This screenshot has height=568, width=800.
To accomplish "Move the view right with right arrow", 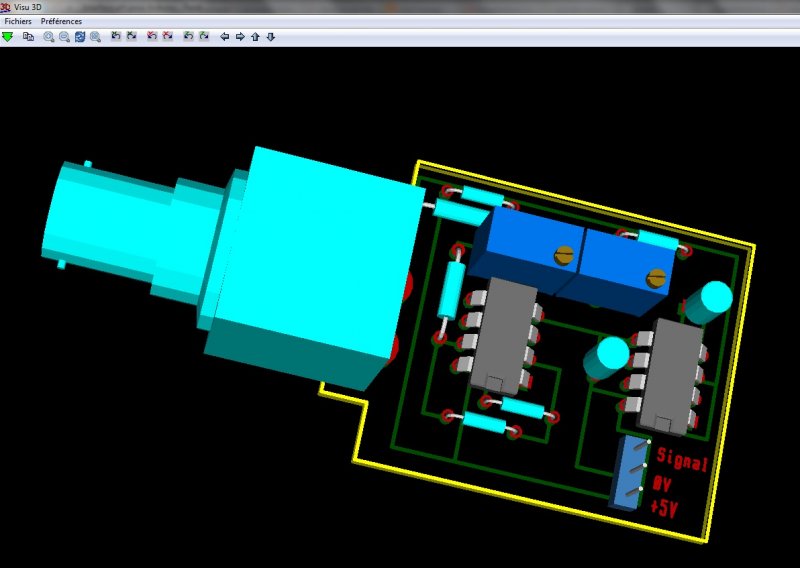I will [240, 37].
